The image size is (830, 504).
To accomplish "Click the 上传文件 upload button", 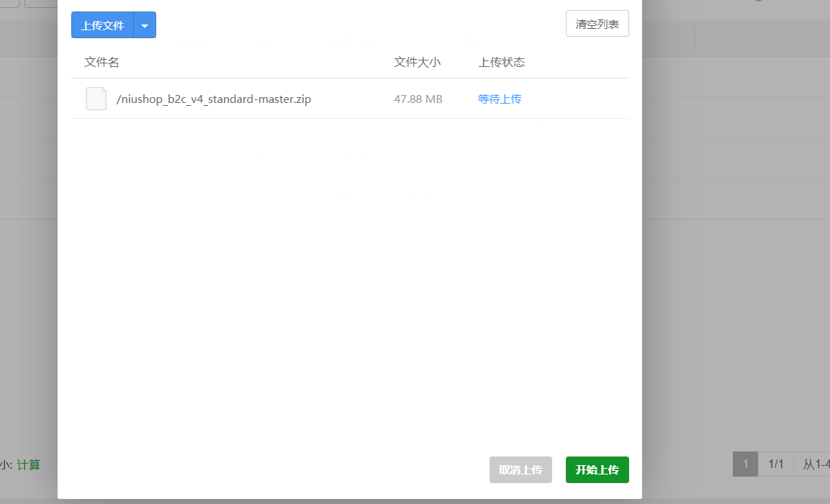I will pyautogui.click(x=102, y=24).
